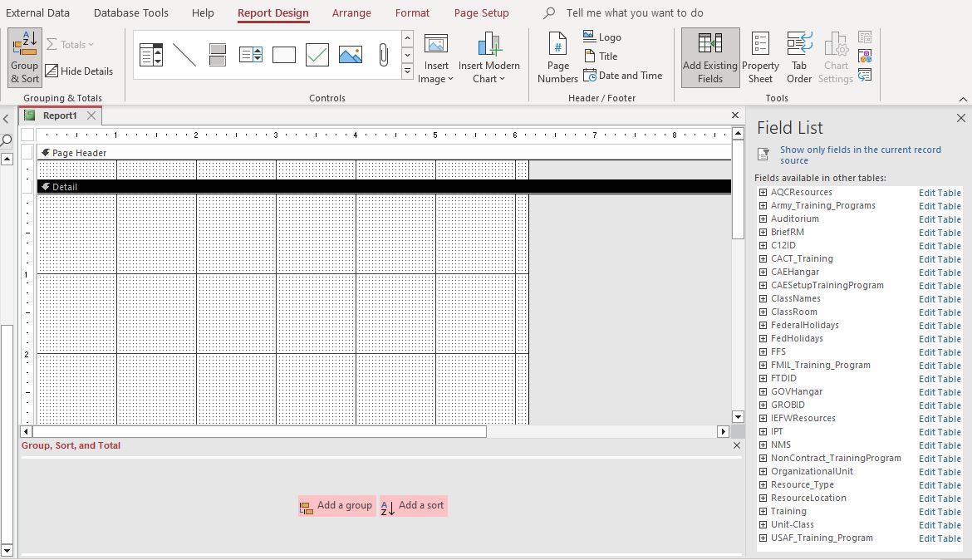Viewport: 972px width, 560px height.
Task: Toggle the Add Existing Fields pane
Action: tap(709, 56)
